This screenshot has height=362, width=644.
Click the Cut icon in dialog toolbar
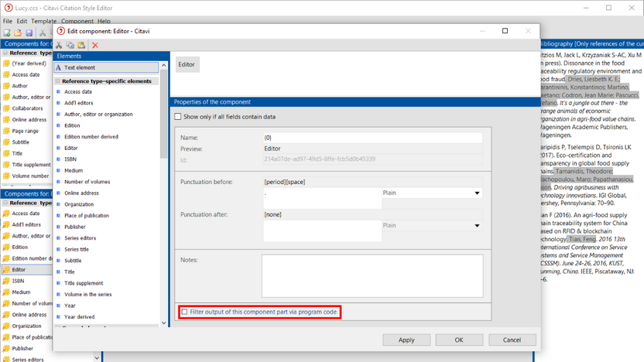59,45
